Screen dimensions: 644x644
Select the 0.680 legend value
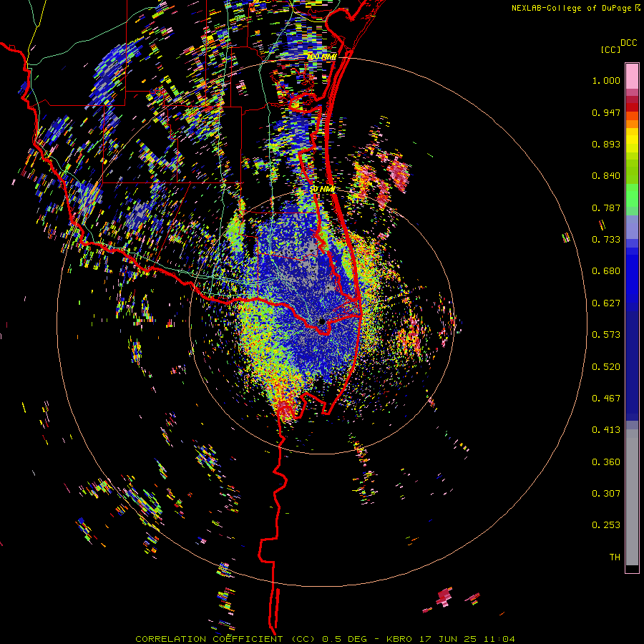(x=606, y=271)
